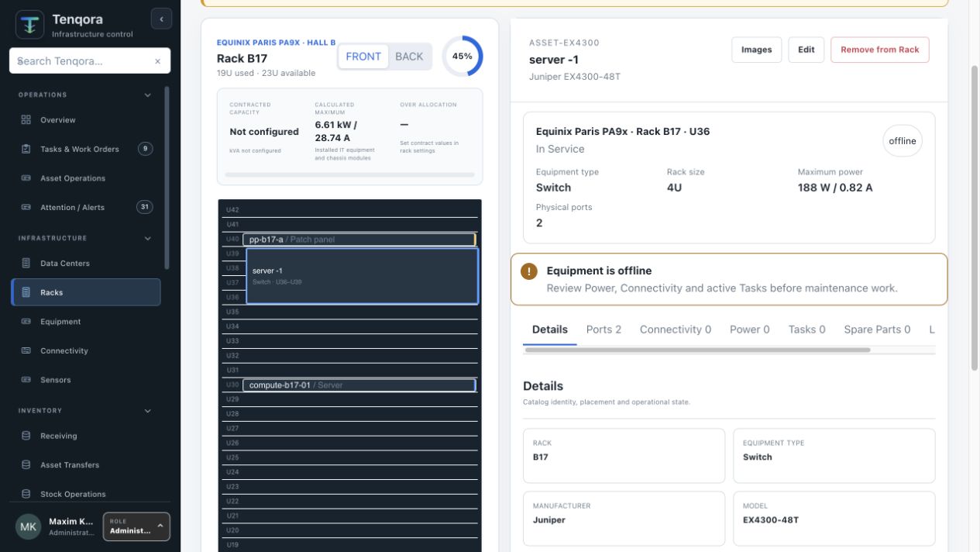
Task: Click the MK user avatar
Action: pyautogui.click(x=28, y=526)
